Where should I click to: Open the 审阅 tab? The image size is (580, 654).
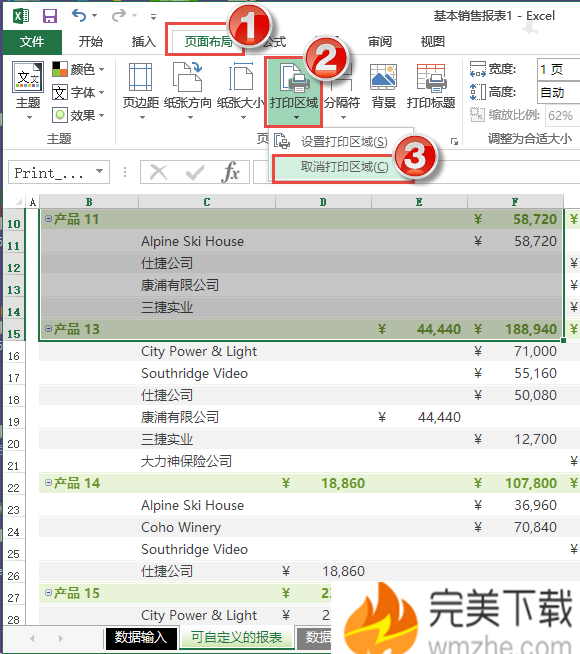[x=379, y=41]
